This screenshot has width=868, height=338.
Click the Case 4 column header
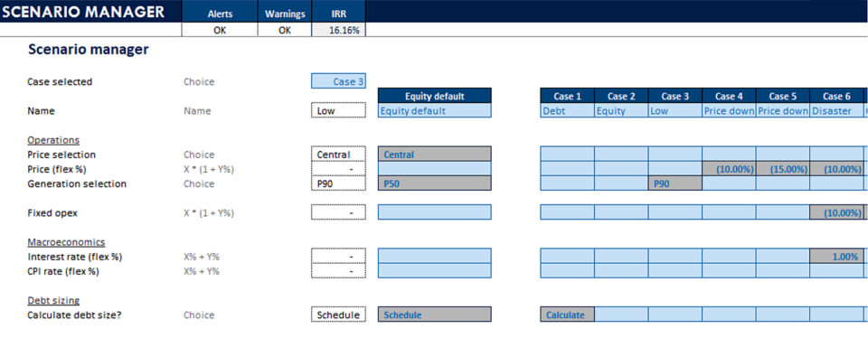(729, 96)
